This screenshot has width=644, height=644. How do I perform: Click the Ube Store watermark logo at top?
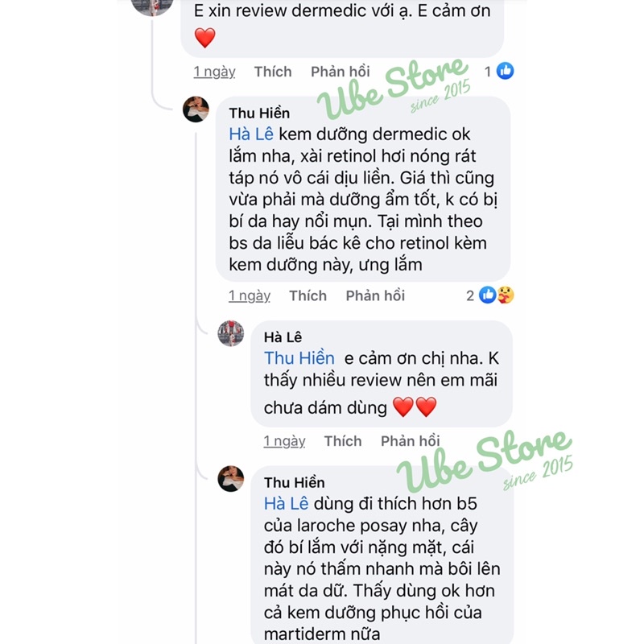(394, 88)
